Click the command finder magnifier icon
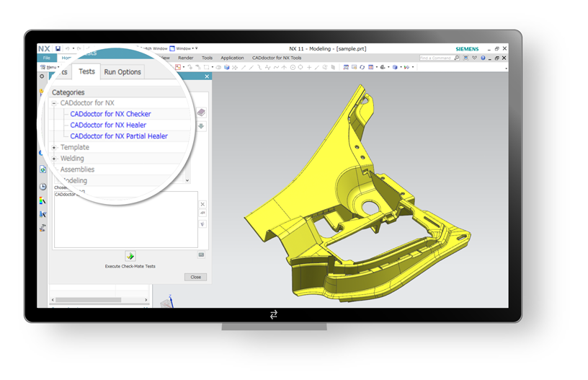Screen dimensions: 588x380 click(x=456, y=58)
